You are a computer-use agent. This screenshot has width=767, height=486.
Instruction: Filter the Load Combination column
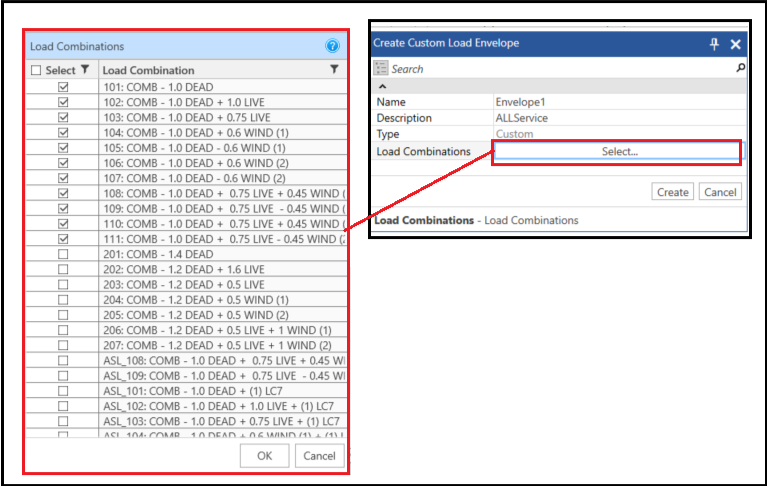point(334,69)
